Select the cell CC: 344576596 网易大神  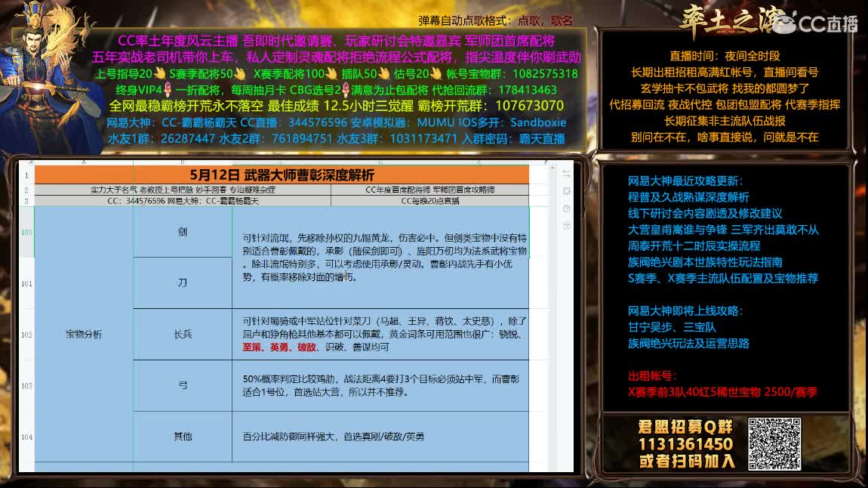pyautogui.click(x=183, y=200)
